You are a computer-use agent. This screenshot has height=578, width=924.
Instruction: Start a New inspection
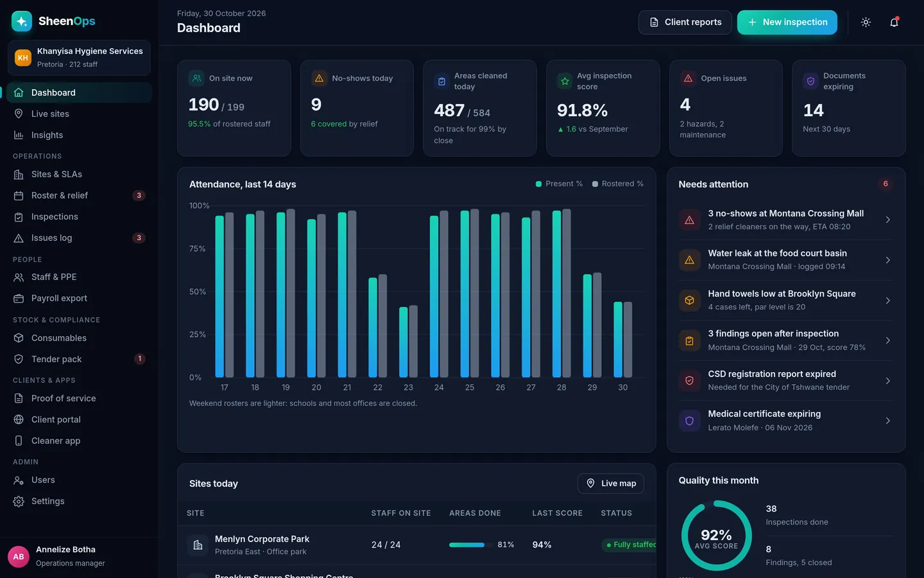tap(787, 22)
